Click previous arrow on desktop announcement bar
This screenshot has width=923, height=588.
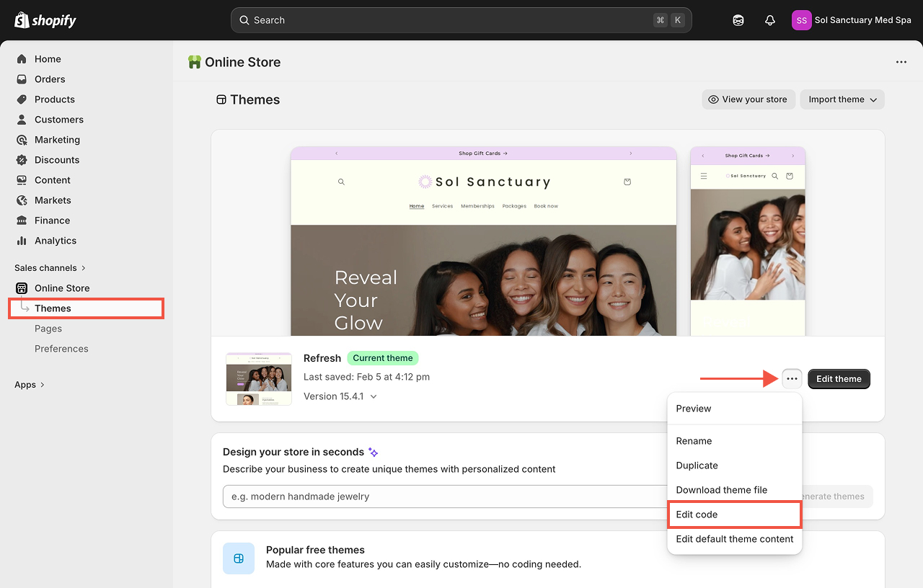(x=337, y=153)
